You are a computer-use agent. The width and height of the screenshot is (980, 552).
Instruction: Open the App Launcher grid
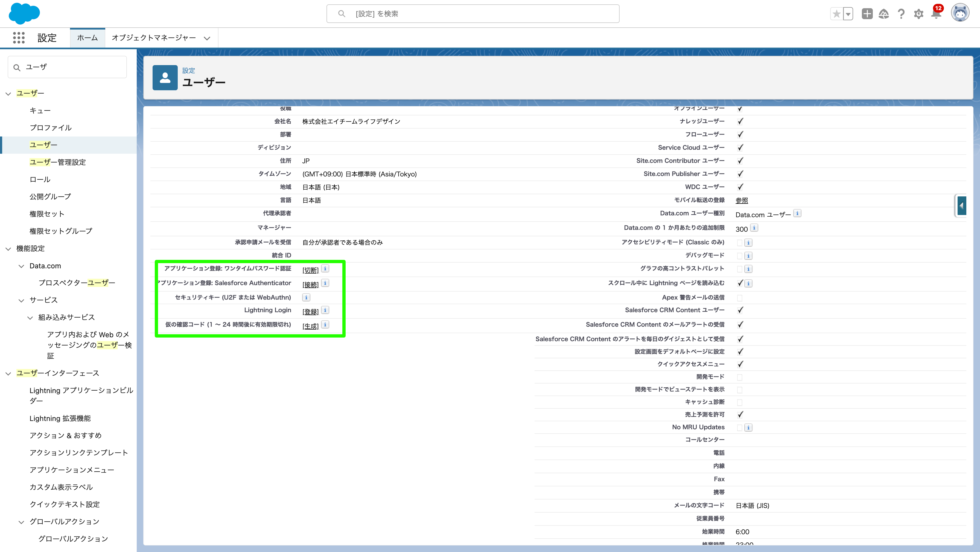pos(18,38)
